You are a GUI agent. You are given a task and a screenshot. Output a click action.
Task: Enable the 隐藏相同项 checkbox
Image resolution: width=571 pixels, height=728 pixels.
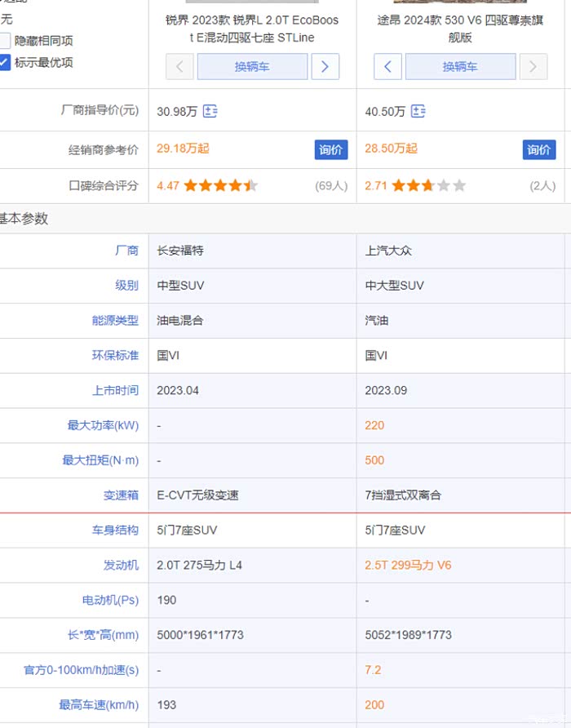(x=5, y=41)
